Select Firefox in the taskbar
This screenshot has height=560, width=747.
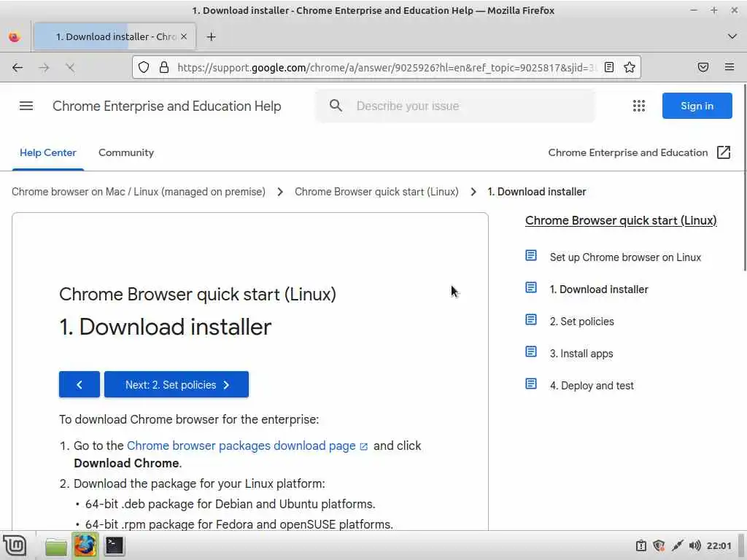(85, 545)
